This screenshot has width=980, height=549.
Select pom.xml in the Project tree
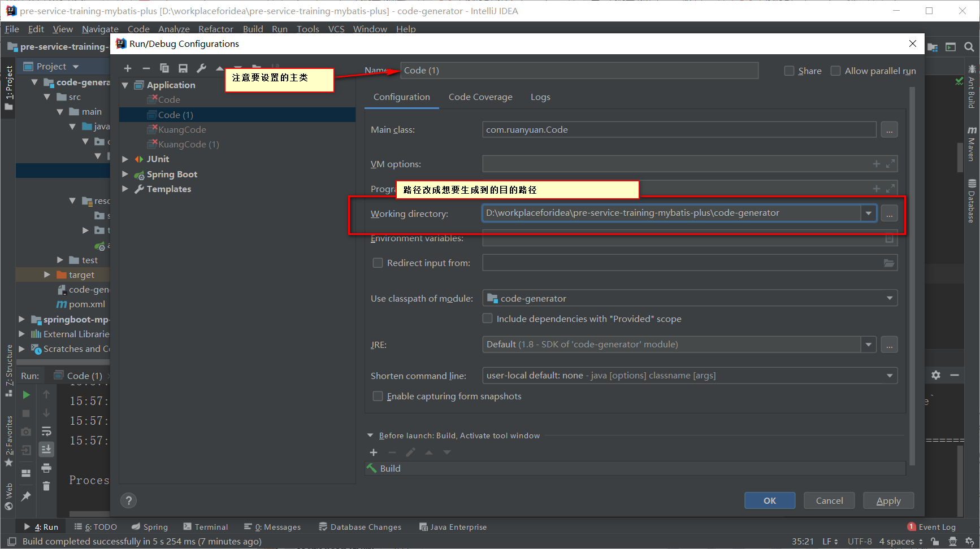click(86, 304)
